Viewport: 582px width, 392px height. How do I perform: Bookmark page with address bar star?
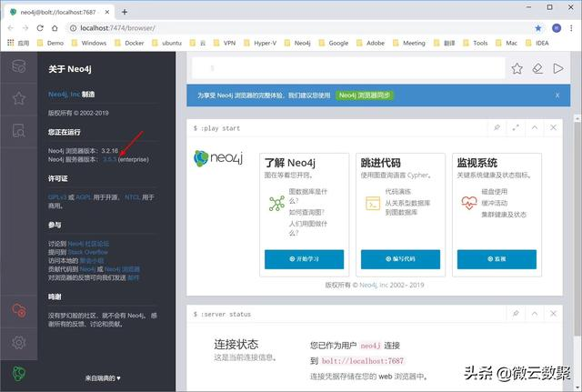tap(538, 28)
